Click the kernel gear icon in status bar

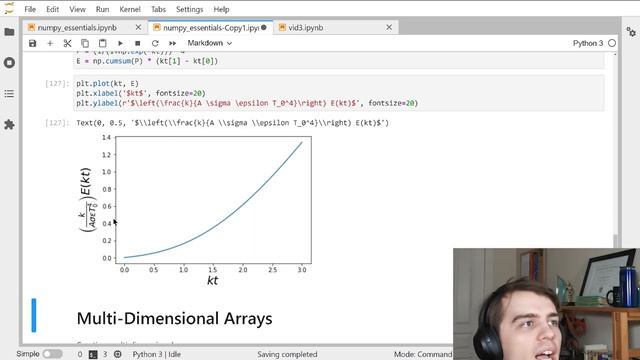118,354
